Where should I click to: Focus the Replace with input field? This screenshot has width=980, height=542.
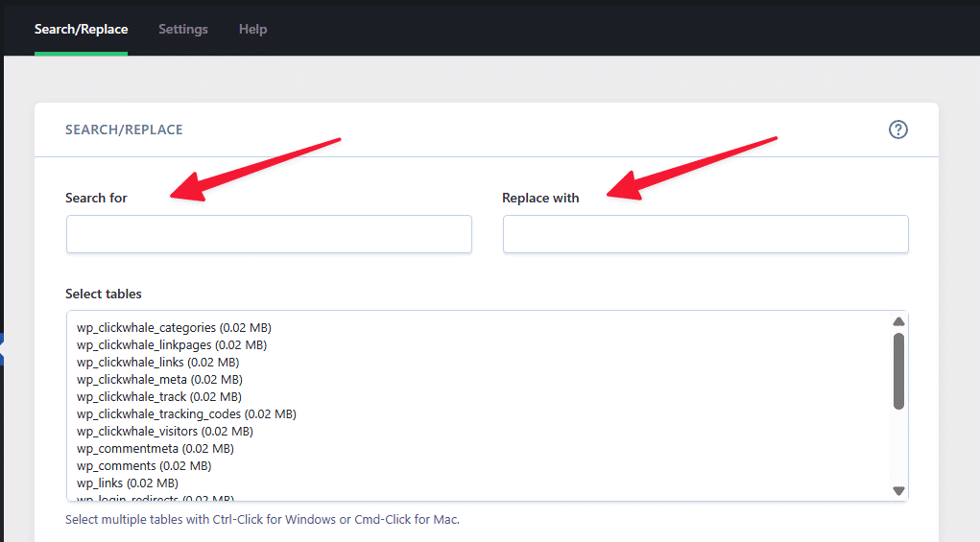(705, 234)
